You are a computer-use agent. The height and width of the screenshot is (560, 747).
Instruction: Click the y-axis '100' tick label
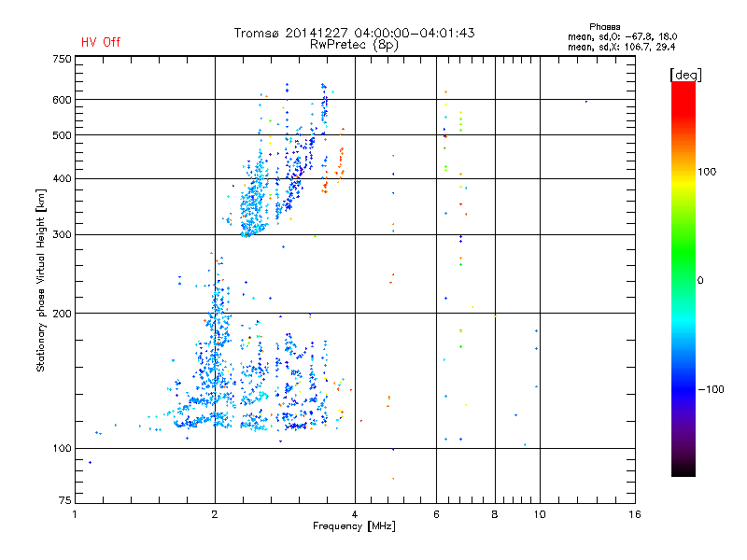(62, 448)
